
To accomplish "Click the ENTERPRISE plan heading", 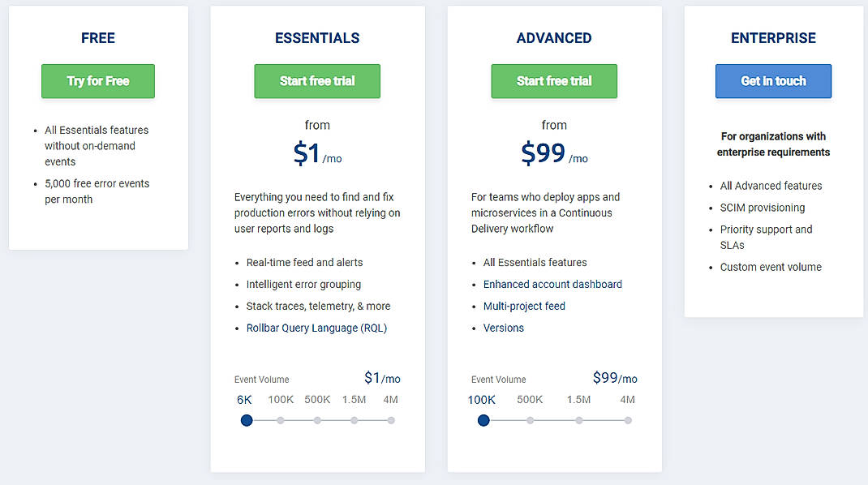I will click(x=773, y=38).
